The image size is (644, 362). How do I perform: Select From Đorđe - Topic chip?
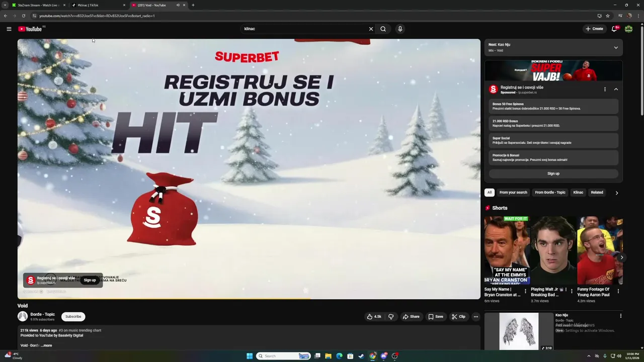click(550, 193)
